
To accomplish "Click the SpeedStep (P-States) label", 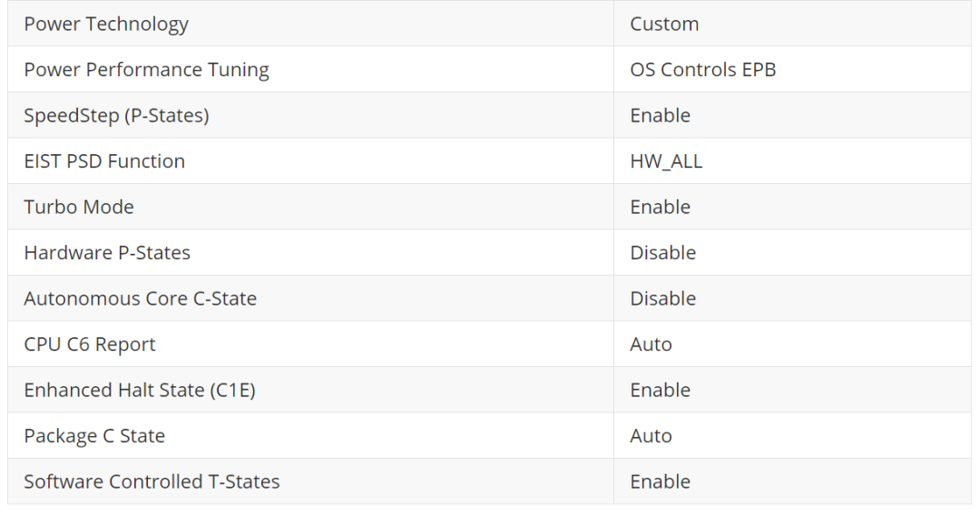I will [x=116, y=116].
